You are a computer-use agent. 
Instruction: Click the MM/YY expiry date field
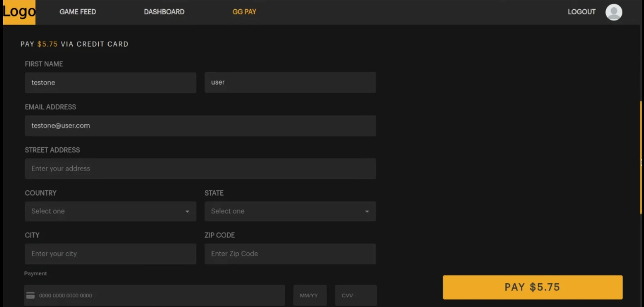pyautogui.click(x=309, y=296)
